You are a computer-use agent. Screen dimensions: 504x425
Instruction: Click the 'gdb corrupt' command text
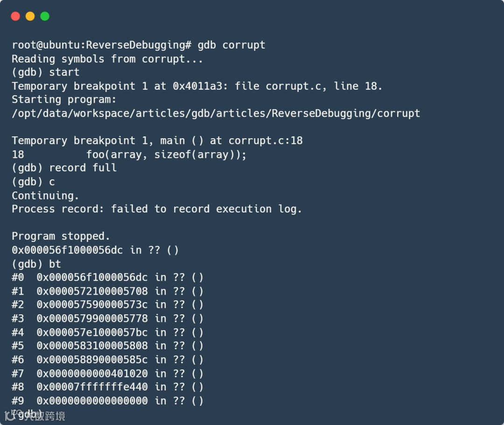tap(231, 45)
